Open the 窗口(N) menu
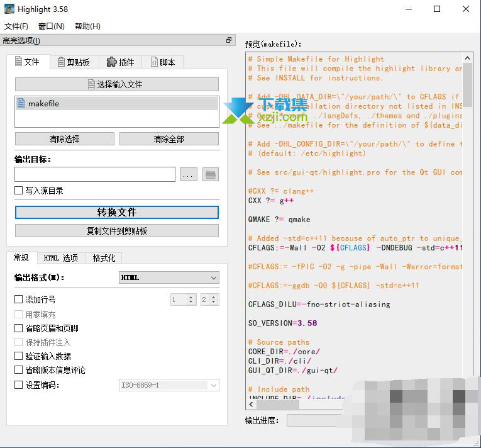Viewport: 481px width, 448px height. [51, 26]
